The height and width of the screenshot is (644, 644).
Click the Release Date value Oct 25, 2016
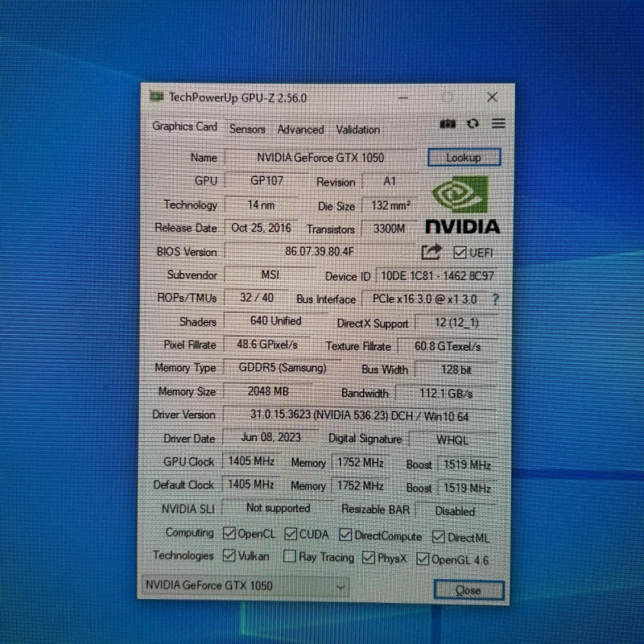point(261,228)
